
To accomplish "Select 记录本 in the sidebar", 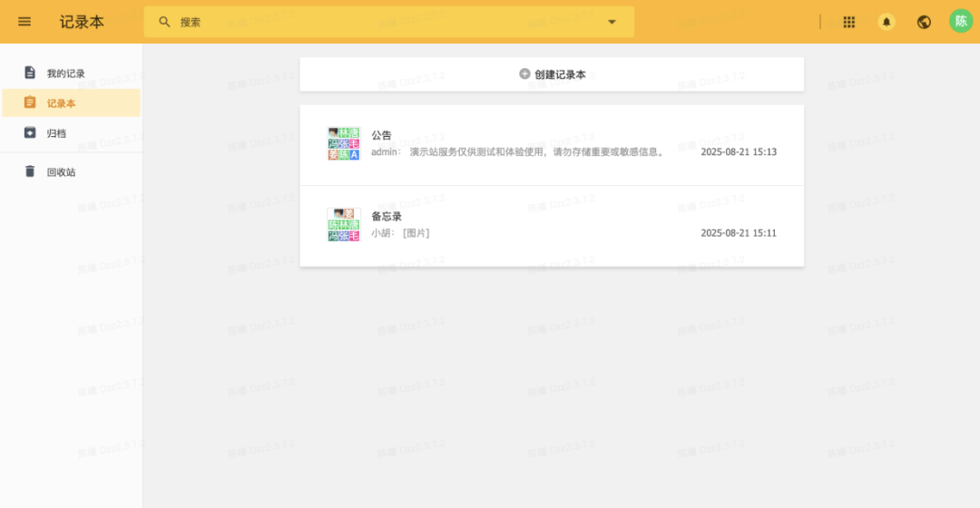I will coord(72,103).
